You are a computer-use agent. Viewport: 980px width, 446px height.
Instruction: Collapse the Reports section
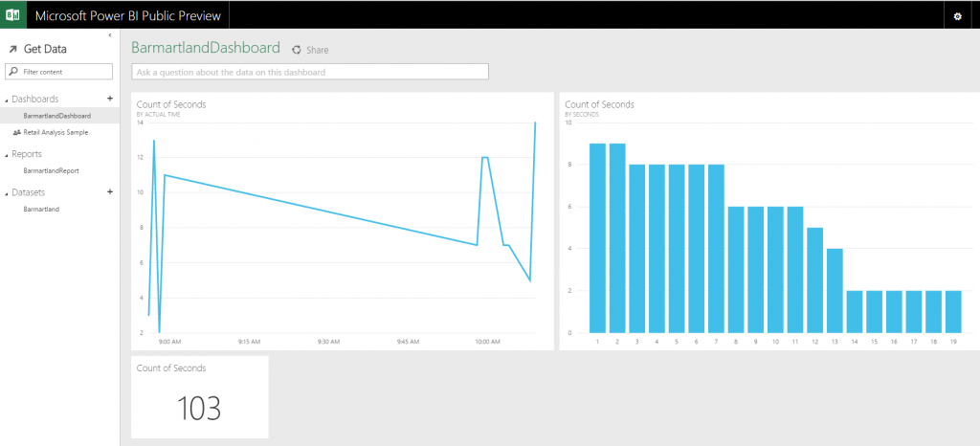[8, 155]
